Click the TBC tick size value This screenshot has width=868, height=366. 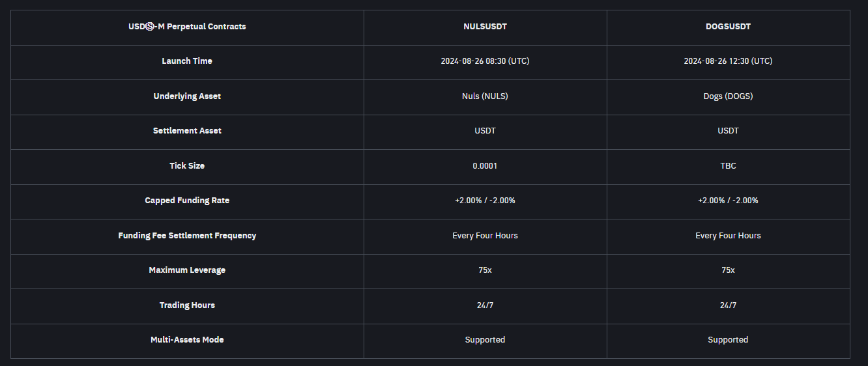[x=728, y=166]
